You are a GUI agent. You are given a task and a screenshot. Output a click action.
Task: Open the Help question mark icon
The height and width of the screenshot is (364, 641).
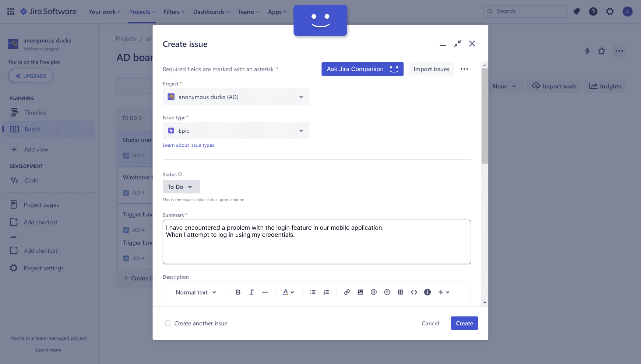click(x=593, y=11)
